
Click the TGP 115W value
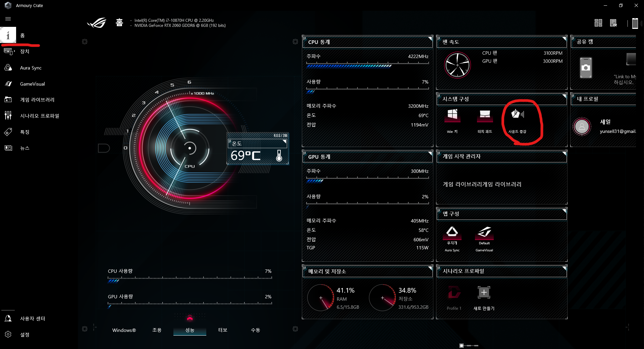pos(422,248)
